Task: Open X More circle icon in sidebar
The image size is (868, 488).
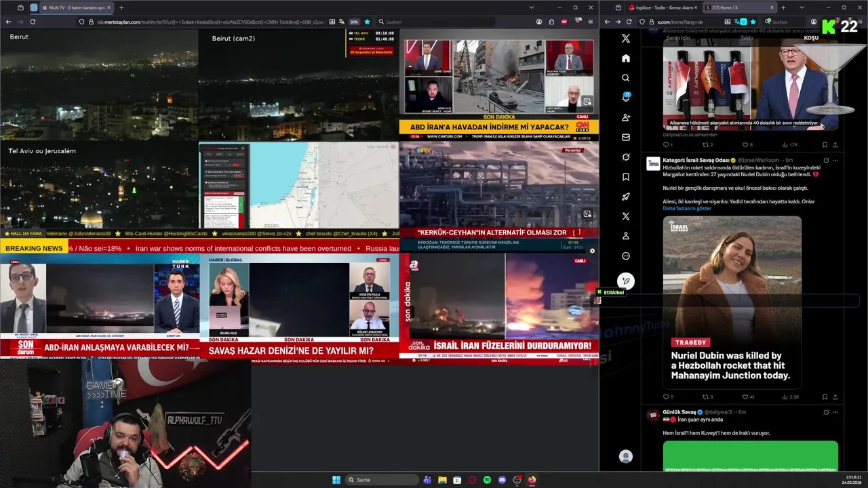Action: (x=626, y=256)
